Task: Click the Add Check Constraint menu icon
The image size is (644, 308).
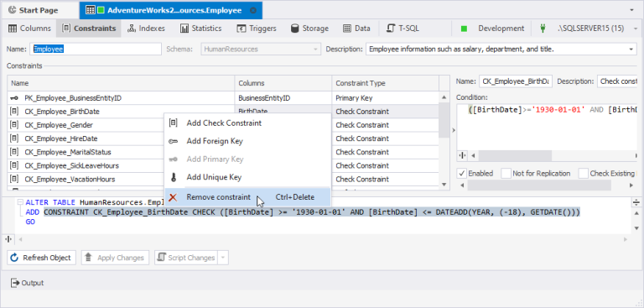Action: point(174,123)
